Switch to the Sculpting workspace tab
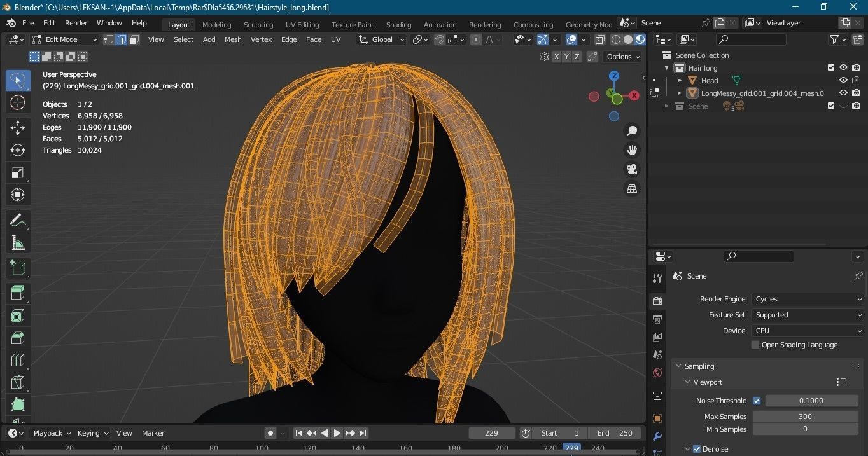The height and width of the screenshot is (456, 868). click(x=258, y=25)
